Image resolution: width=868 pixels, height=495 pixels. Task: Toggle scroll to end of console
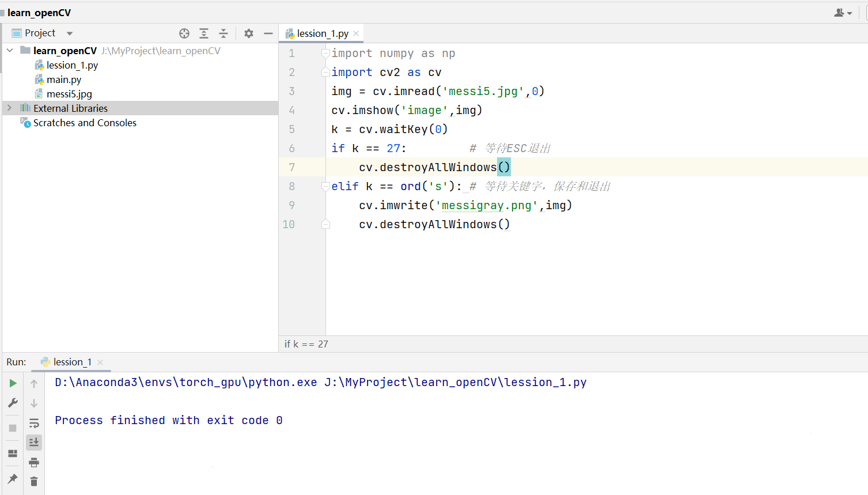click(34, 443)
